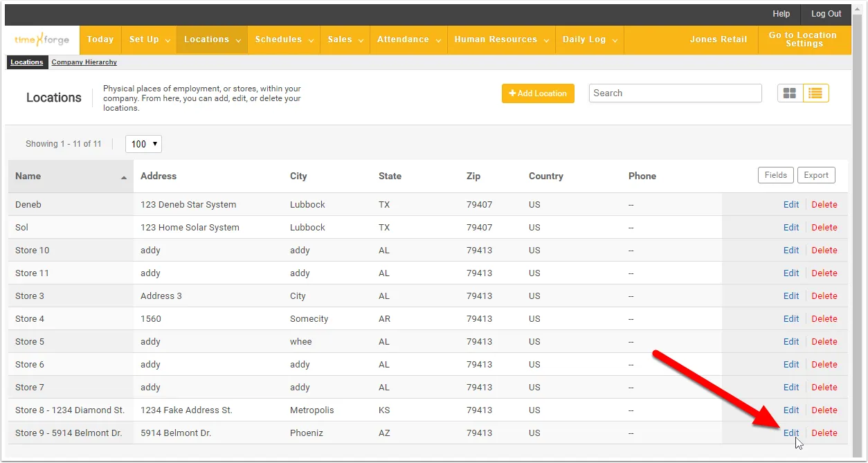Screen dimensions: 868x463
Task: Open the Help link
Action: pos(781,14)
